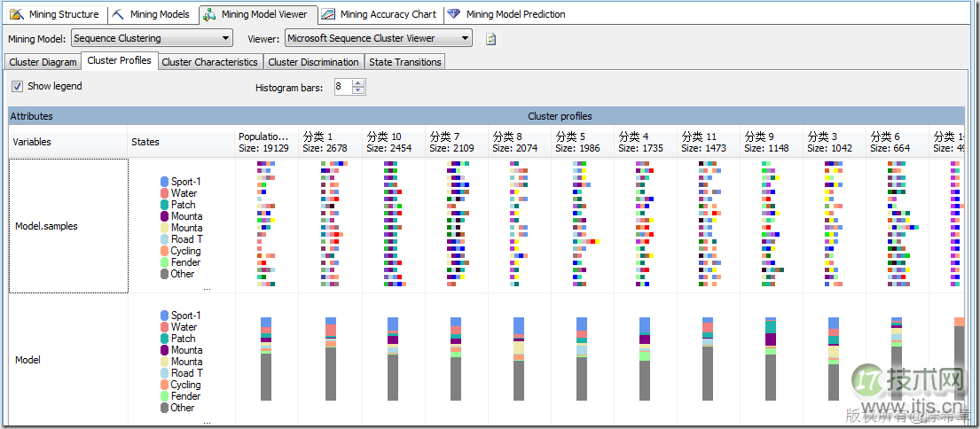Click the Variables column header
980x429 pixels.
coord(32,142)
